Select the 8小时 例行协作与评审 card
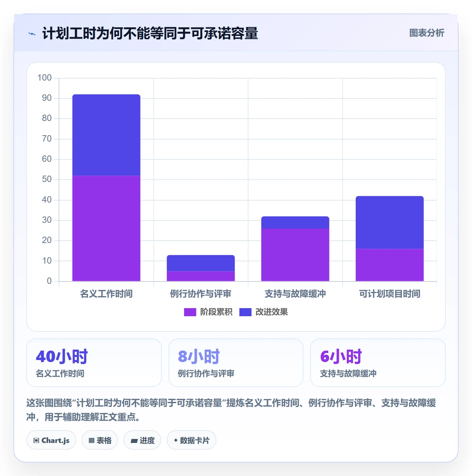This screenshot has width=472, height=476. [x=236, y=363]
